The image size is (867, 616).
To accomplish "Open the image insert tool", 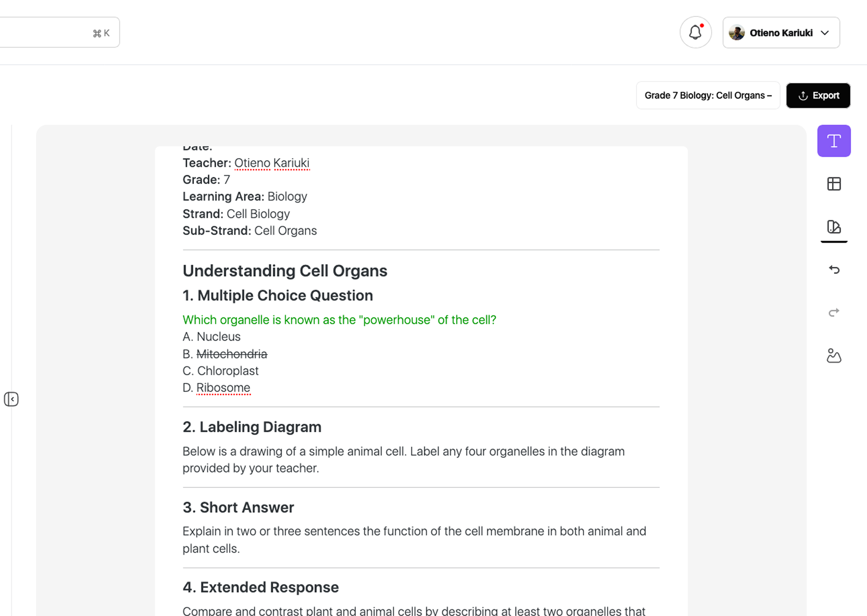I will (x=834, y=356).
